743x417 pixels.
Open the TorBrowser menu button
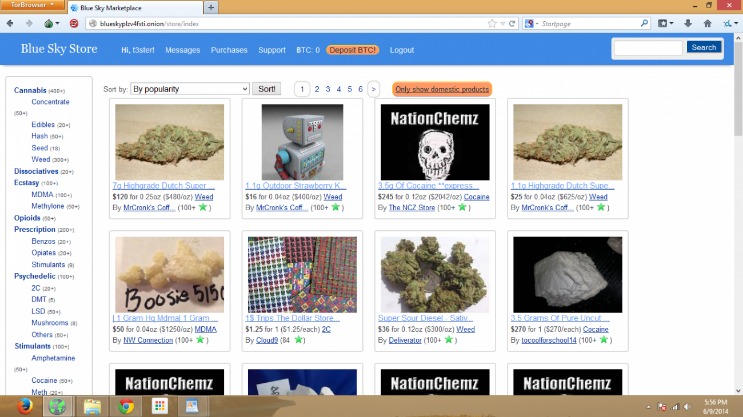tap(32, 5)
